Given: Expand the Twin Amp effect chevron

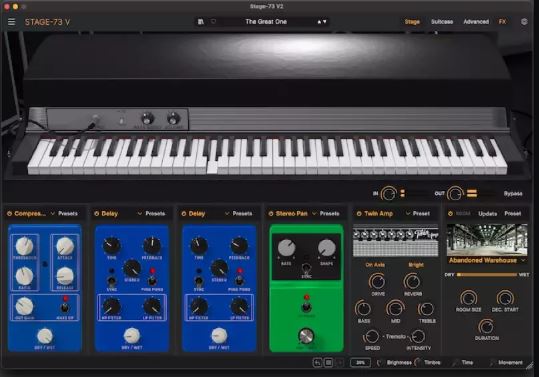Looking at the screenshot, I should tap(408, 214).
